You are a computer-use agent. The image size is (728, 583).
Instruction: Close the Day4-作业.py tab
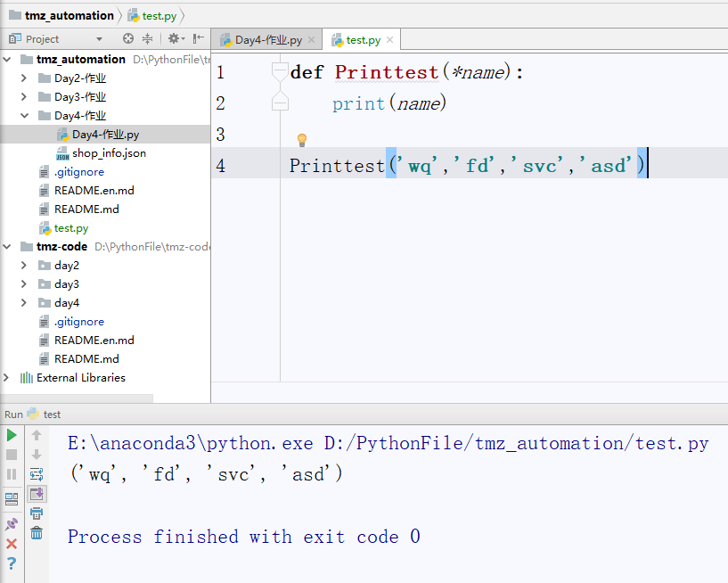pos(312,40)
